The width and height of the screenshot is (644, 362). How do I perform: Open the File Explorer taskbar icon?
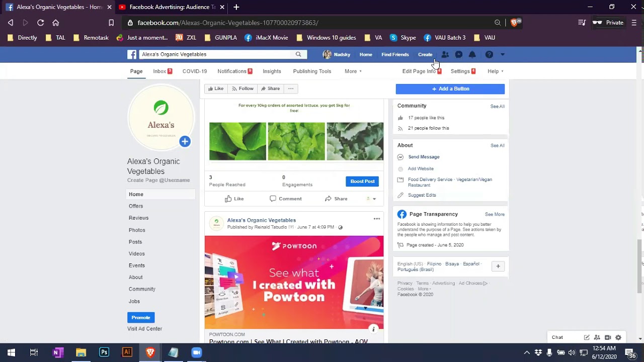[x=81, y=352]
